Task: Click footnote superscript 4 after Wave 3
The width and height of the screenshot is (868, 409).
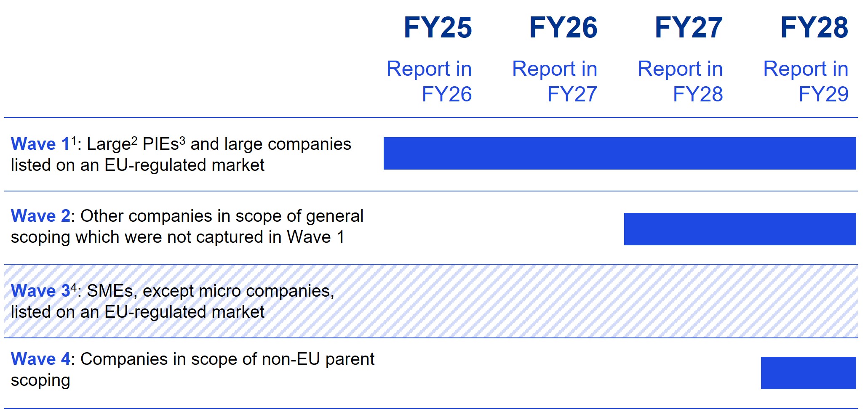Action: [x=74, y=287]
